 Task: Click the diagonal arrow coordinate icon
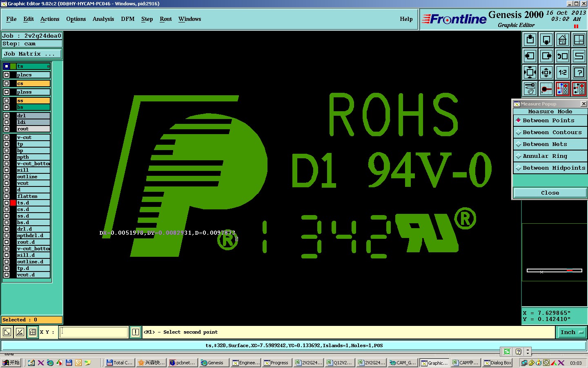coord(7,332)
